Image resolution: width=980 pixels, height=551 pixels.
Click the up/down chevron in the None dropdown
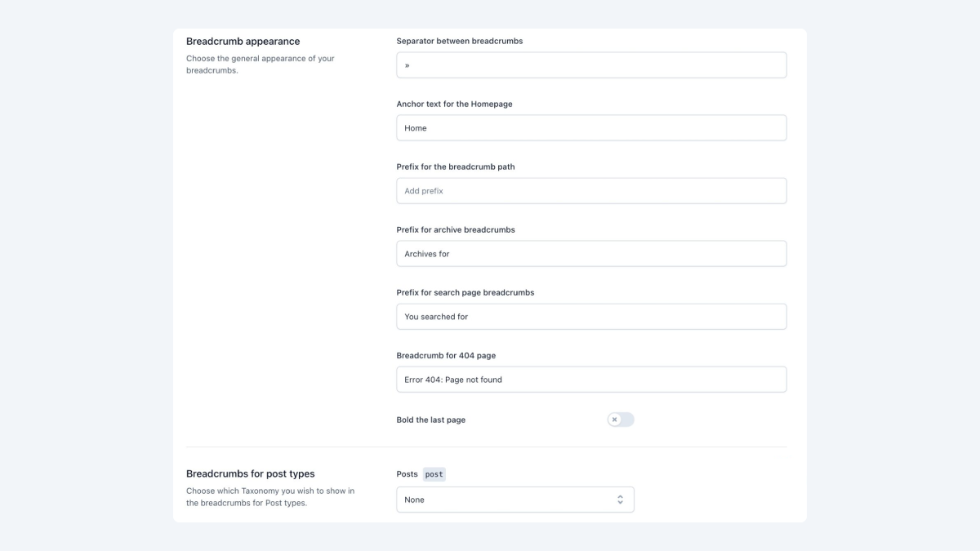coord(620,499)
